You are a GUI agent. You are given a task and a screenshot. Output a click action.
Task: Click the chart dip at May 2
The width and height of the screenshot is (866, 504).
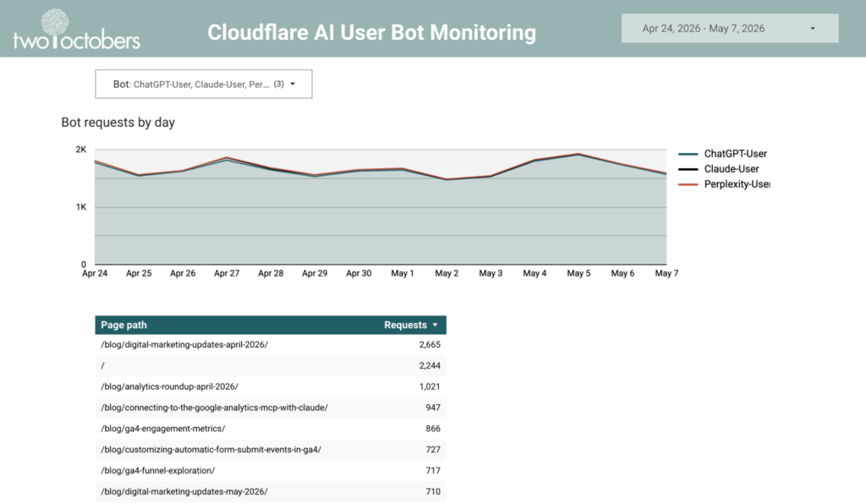(x=447, y=179)
